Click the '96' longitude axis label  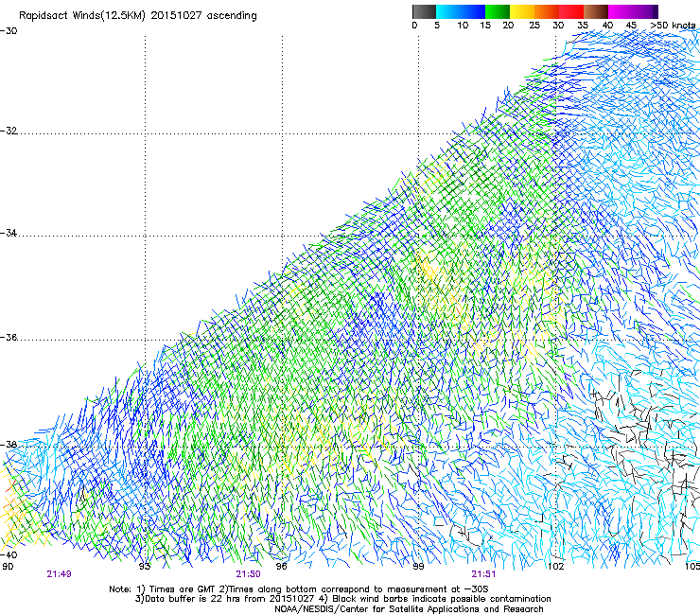[x=281, y=567]
